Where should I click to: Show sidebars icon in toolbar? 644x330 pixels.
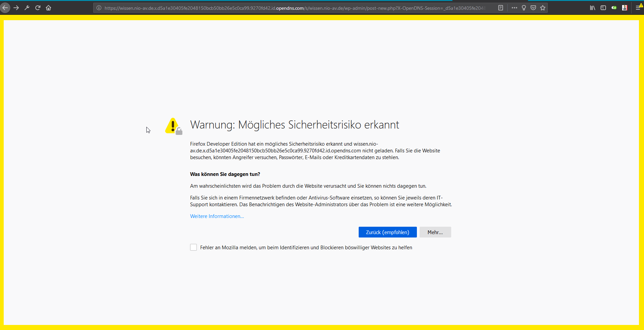coord(603,8)
